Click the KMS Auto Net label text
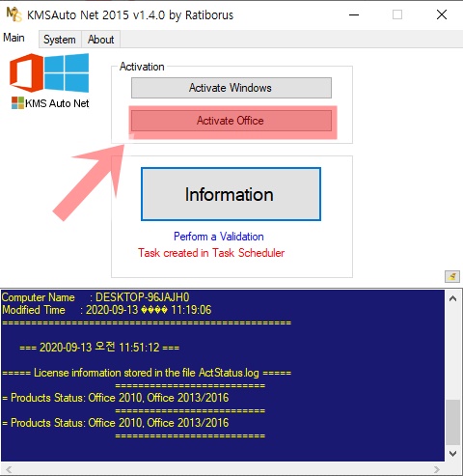Image resolution: width=463 pixels, height=476 pixels. (57, 103)
